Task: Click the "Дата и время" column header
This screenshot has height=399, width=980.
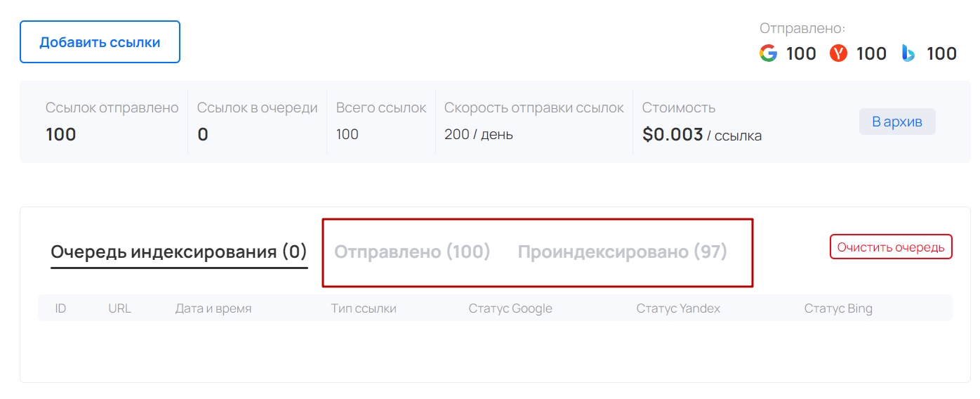Action: point(213,308)
